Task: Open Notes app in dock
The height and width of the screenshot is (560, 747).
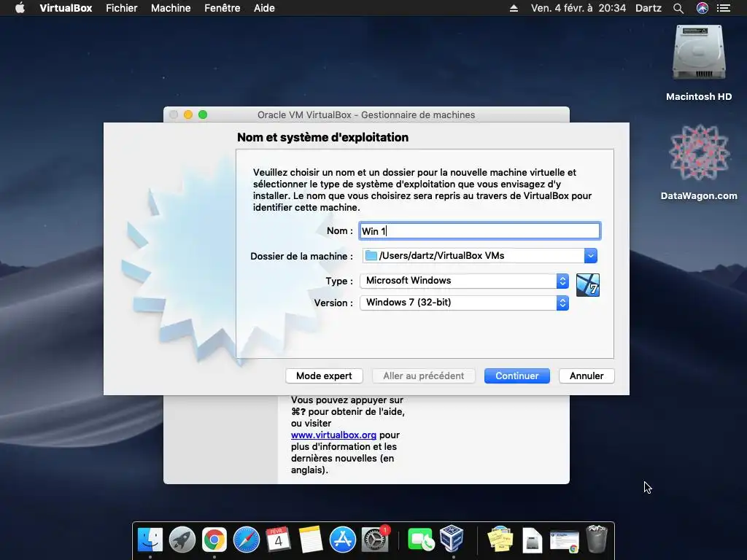Action: pyautogui.click(x=311, y=540)
